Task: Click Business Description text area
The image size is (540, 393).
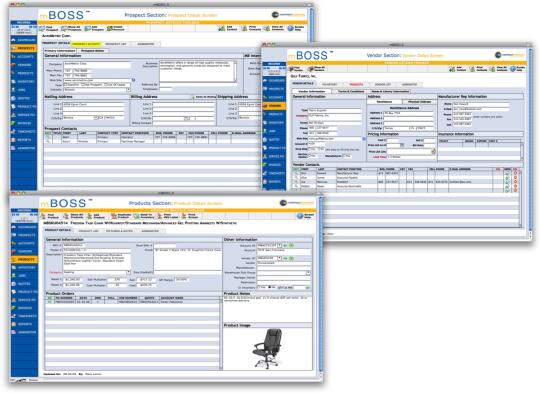Action: (197, 72)
